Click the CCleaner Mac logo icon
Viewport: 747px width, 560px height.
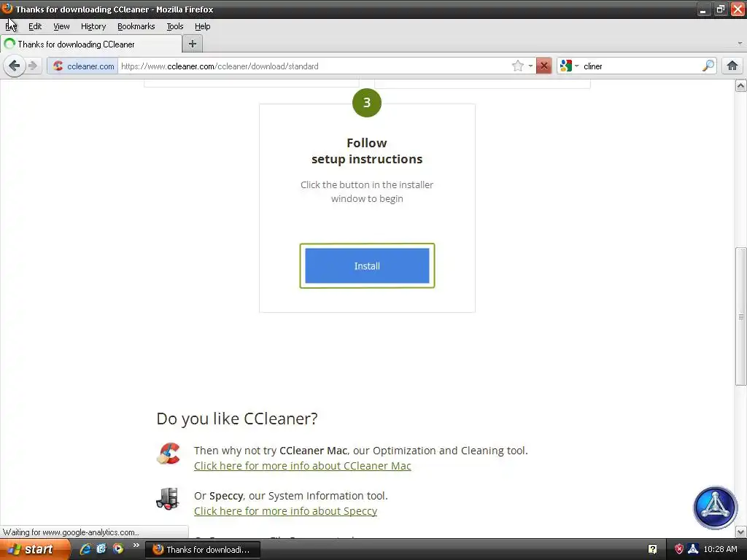[x=169, y=453]
